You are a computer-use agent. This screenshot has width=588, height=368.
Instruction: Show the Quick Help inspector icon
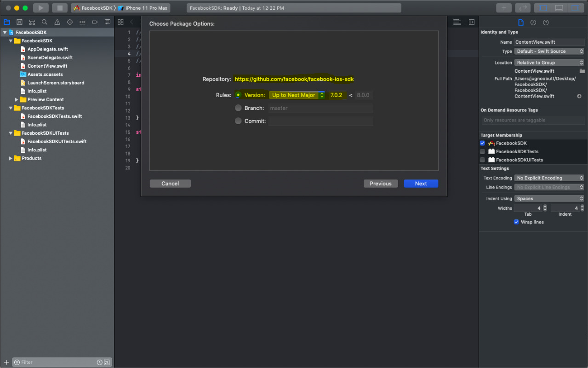[x=546, y=23]
